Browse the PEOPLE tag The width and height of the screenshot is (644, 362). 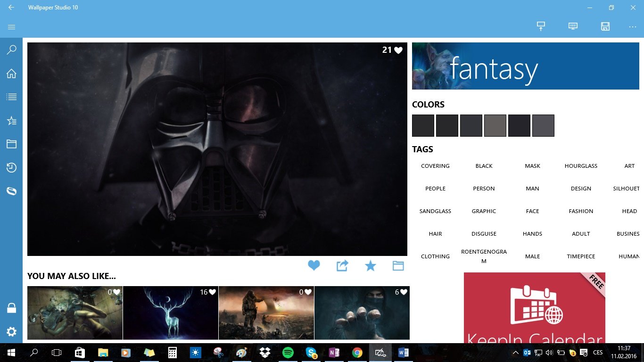point(435,189)
